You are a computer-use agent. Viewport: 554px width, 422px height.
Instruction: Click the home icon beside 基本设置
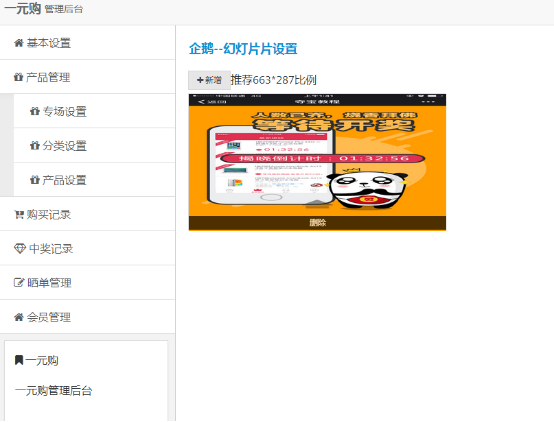point(18,43)
